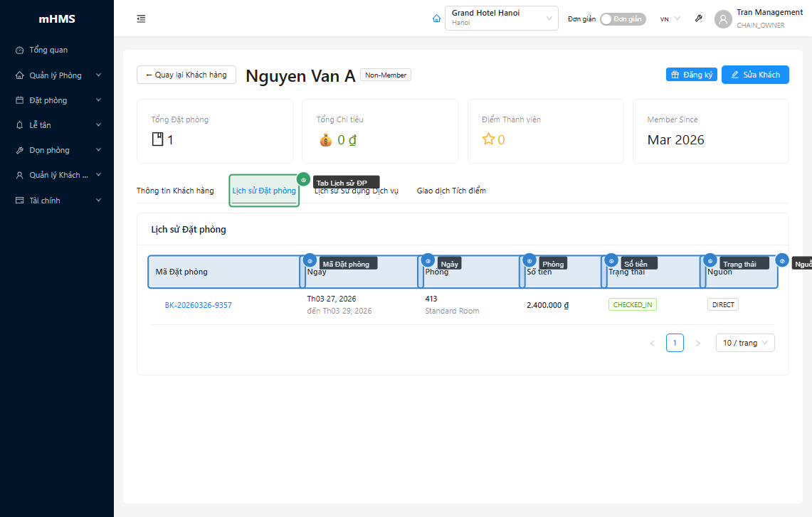The image size is (812, 517).
Task: Open the 10 / trang page size dropdown
Action: [745, 342]
